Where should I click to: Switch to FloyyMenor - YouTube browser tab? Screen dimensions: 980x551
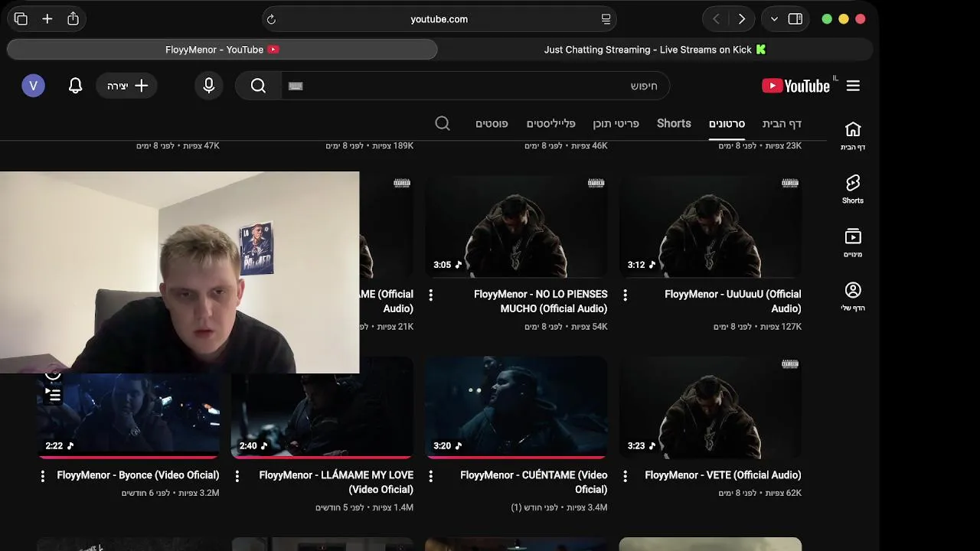[x=222, y=50]
